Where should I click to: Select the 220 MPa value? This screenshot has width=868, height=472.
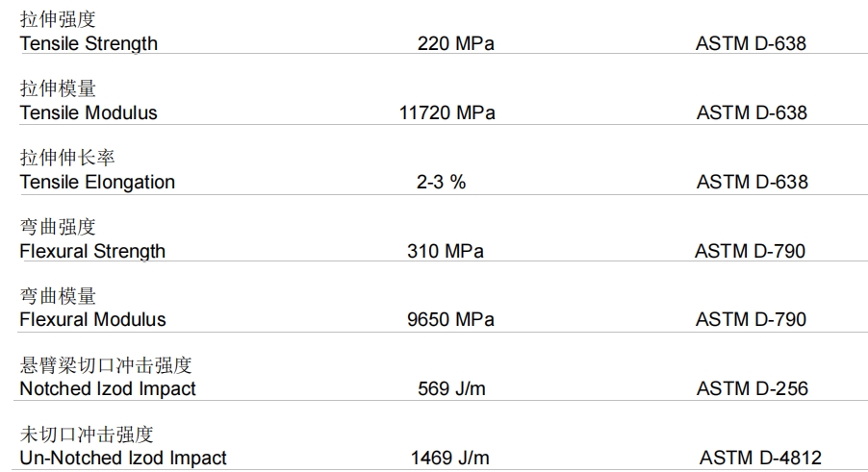coord(455,43)
